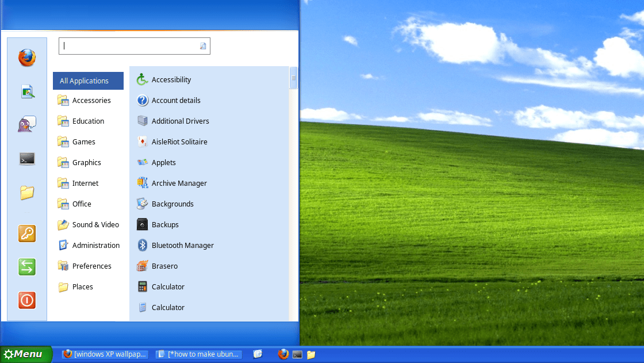Click the light blue Calculator icon at list bottom
This screenshot has width=644, height=363.
(142, 307)
